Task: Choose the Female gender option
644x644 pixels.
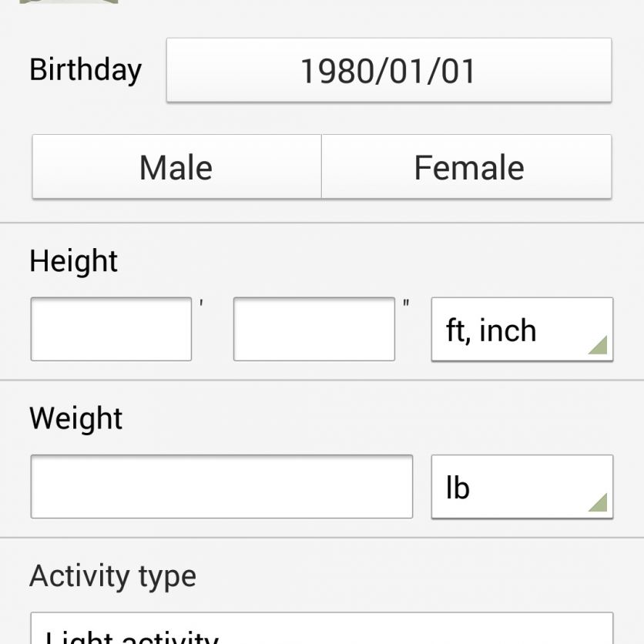Action: 467,167
